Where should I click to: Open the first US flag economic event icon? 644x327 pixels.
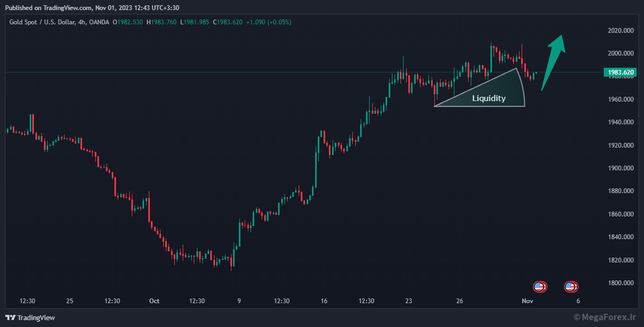pos(539,287)
